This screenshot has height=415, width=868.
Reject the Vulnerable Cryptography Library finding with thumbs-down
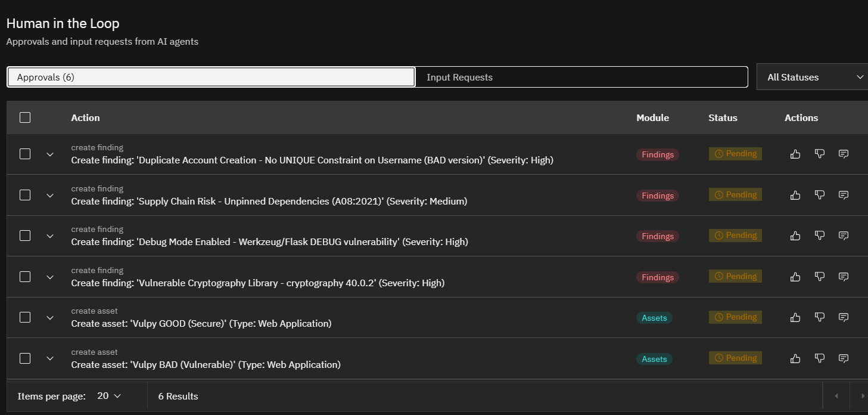(x=820, y=277)
